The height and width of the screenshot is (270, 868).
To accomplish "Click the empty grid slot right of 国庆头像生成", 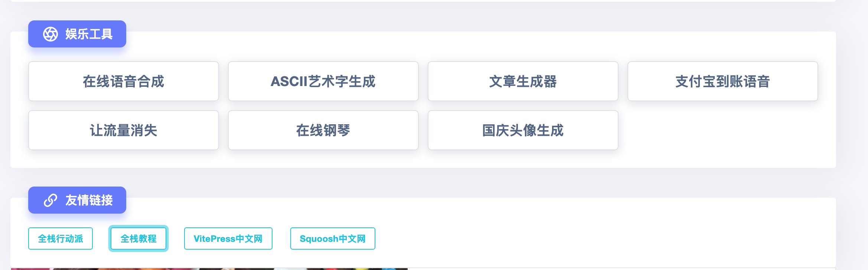I will pyautogui.click(x=722, y=130).
